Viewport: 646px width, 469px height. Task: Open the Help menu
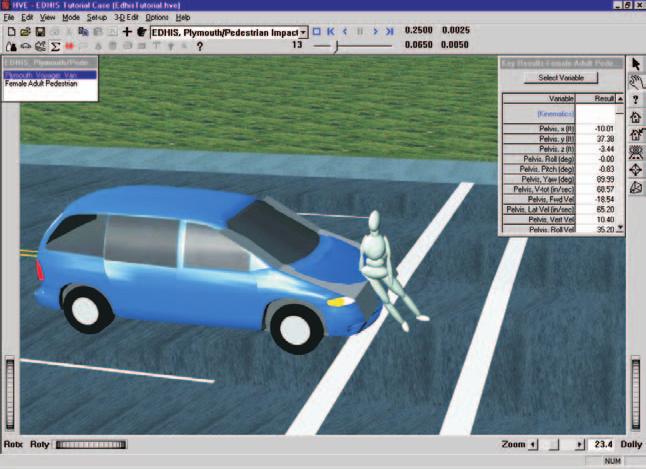tap(183, 17)
